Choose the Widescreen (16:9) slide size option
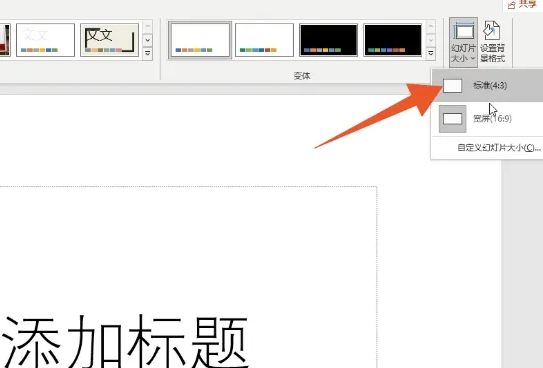Screen dimensions: 543x368 (x=487, y=119)
